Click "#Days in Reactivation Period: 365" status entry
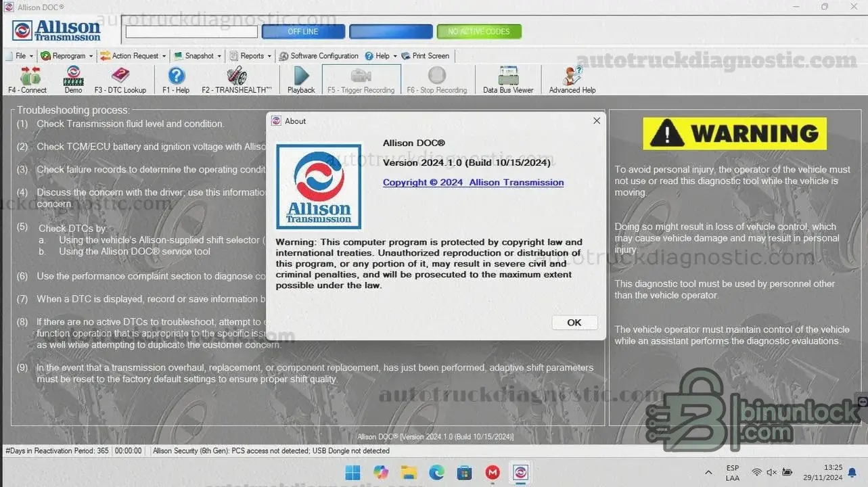The height and width of the screenshot is (487, 868). tap(58, 451)
